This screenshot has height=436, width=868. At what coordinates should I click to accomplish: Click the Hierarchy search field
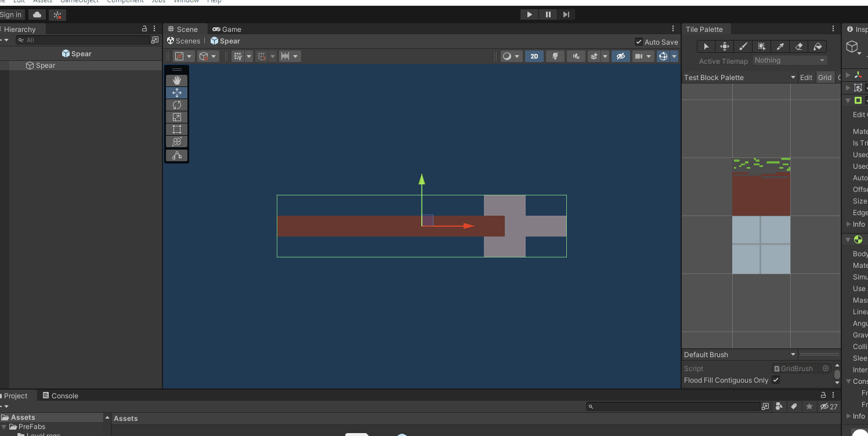pos(84,40)
